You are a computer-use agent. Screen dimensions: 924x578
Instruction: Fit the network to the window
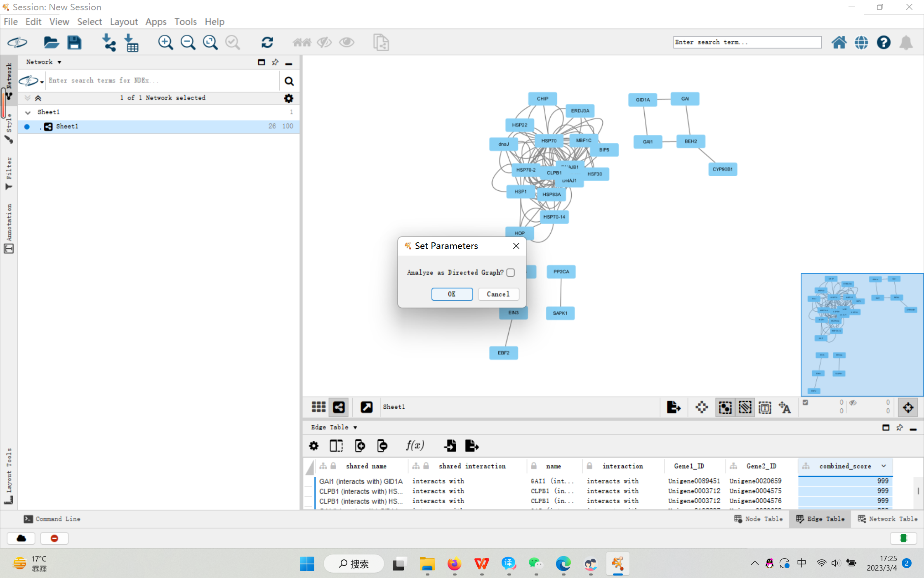pos(210,43)
